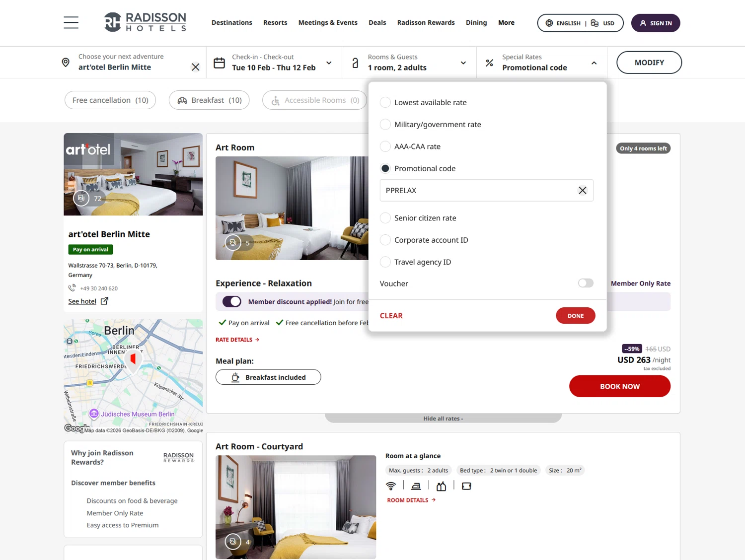Screen dimensions: 745x560
Task: Open Meetings & Events menu item
Action: click(x=328, y=22)
